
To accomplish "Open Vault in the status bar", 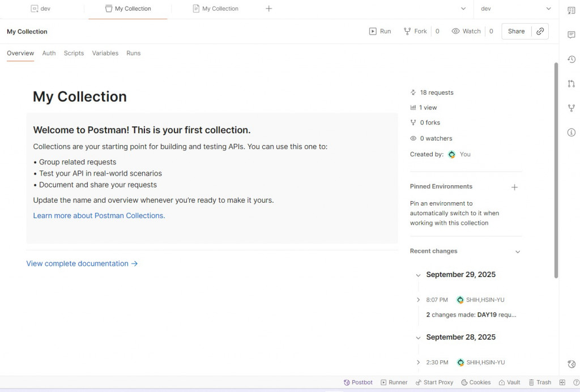I will [509, 382].
